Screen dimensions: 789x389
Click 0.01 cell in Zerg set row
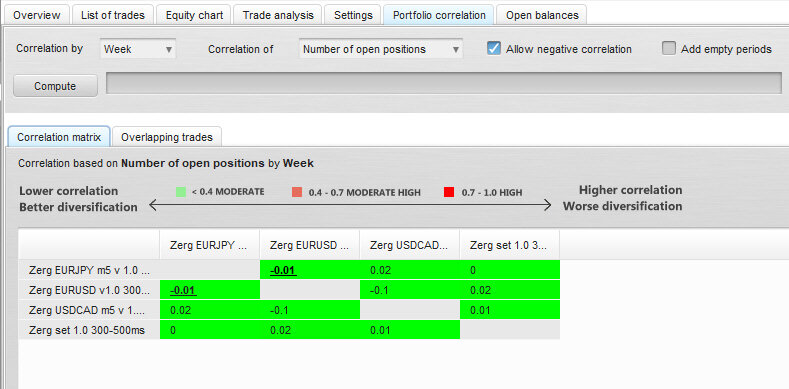pos(410,330)
